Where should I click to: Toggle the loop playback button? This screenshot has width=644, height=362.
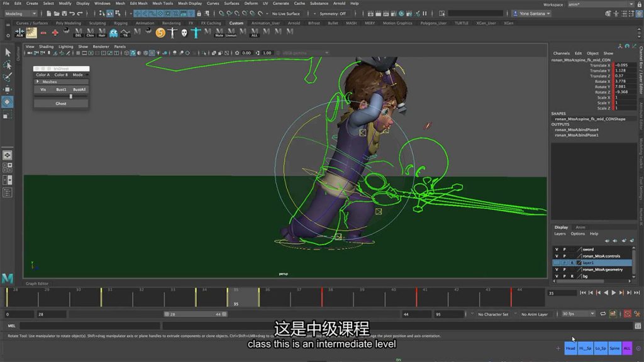603,314
